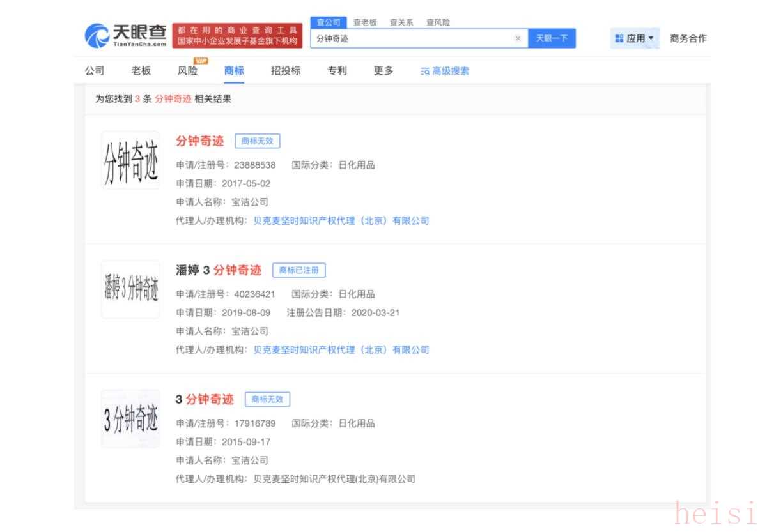Screen dimensions: 767x532
Task: Open the 应用 dropdown menu
Action: (635, 39)
